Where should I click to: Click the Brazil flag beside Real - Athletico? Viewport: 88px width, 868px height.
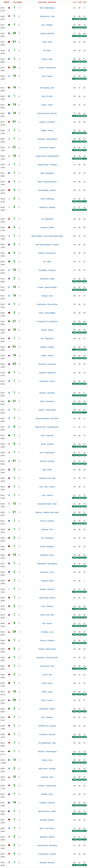[9, 25]
